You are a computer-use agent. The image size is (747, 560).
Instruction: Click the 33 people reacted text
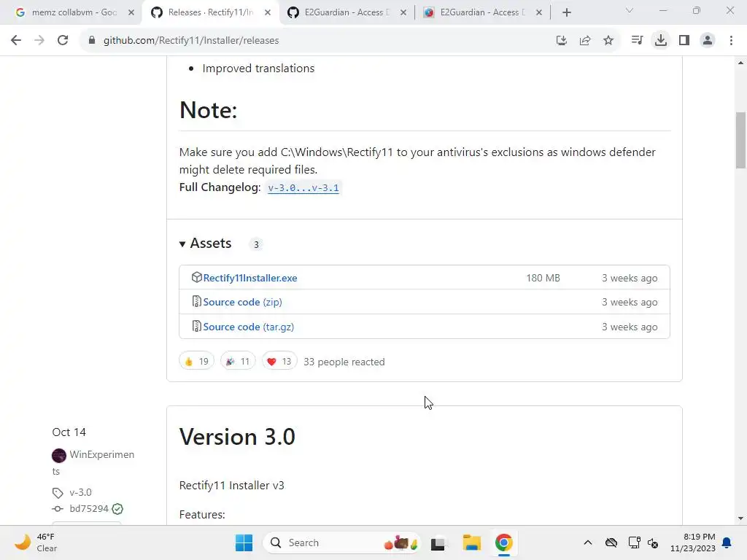coord(344,362)
